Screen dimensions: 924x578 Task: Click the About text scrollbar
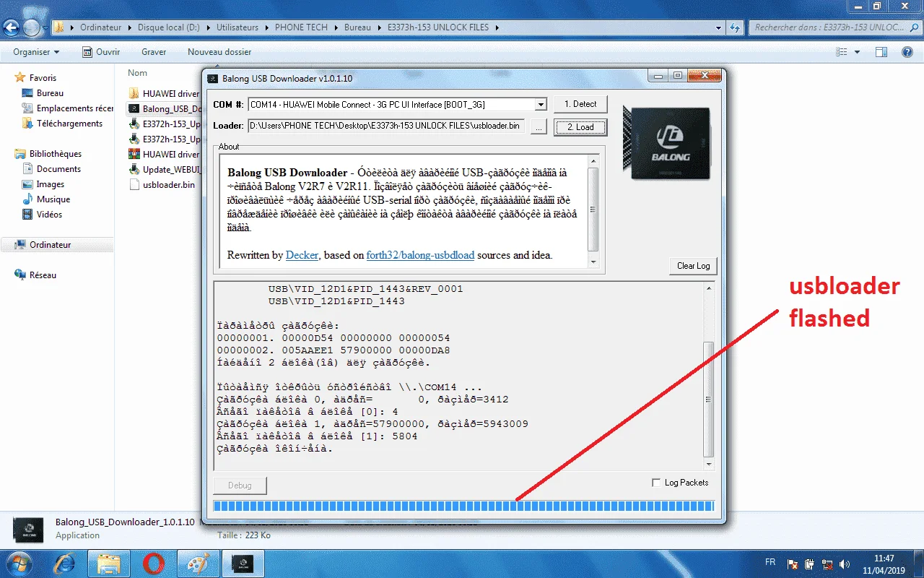click(x=593, y=211)
